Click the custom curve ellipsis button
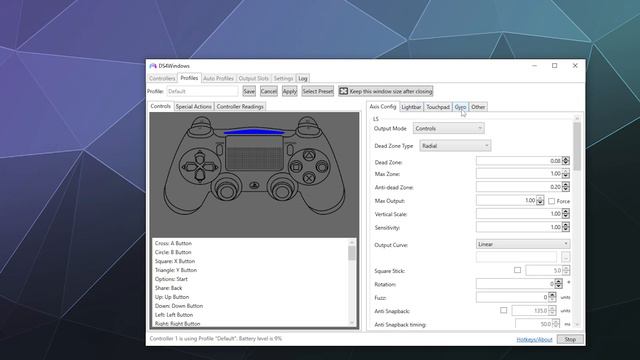 pos(565,257)
